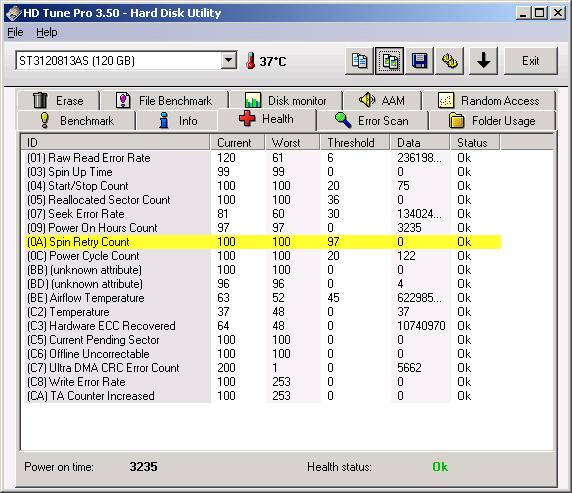
Task: Click the 37°C temperature reading
Action: 273,61
